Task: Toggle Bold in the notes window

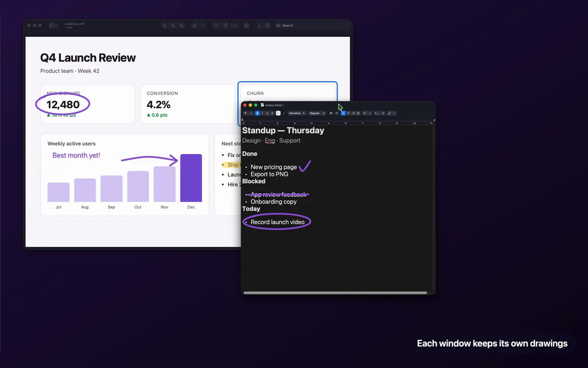Action: [257, 113]
